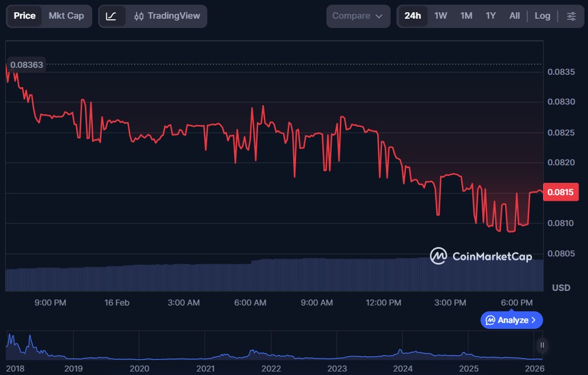This screenshot has width=588, height=375.
Task: Open the Compare dropdown
Action: 358,16
